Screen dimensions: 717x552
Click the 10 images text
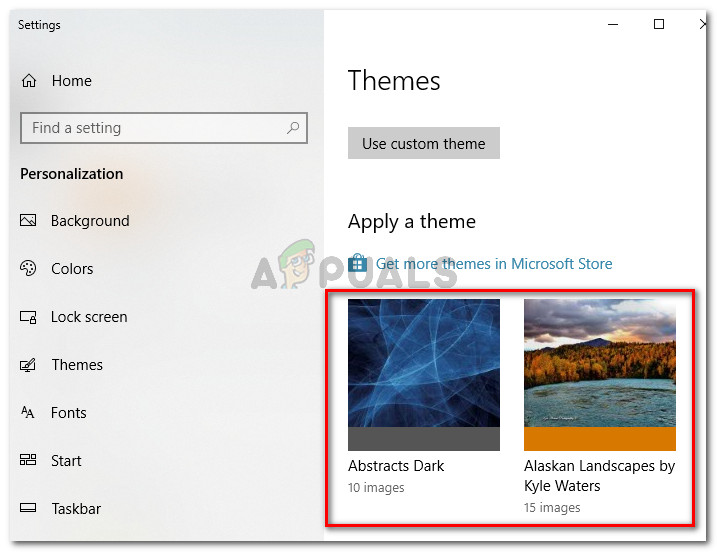pyautogui.click(x=376, y=488)
